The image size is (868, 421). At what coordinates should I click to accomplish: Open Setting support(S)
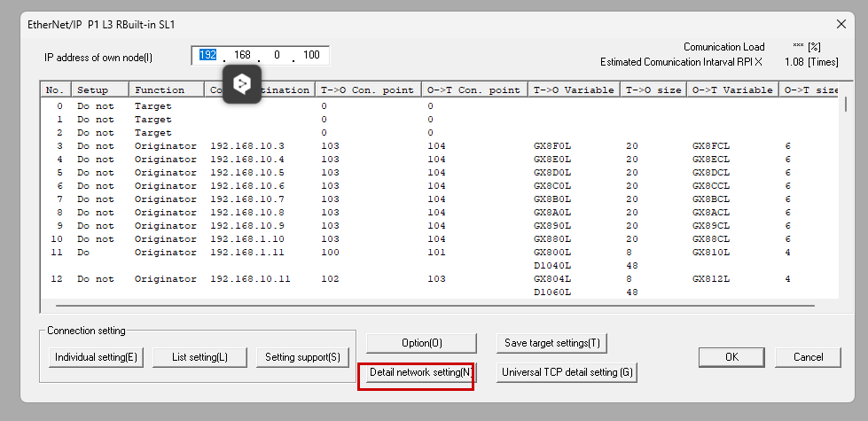(x=302, y=357)
